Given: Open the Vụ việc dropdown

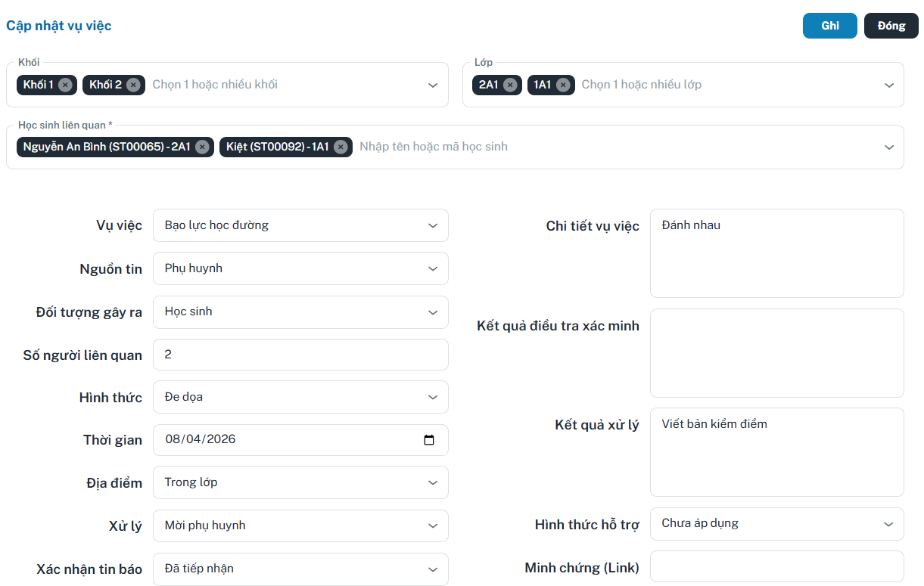Looking at the screenshot, I should 300,225.
